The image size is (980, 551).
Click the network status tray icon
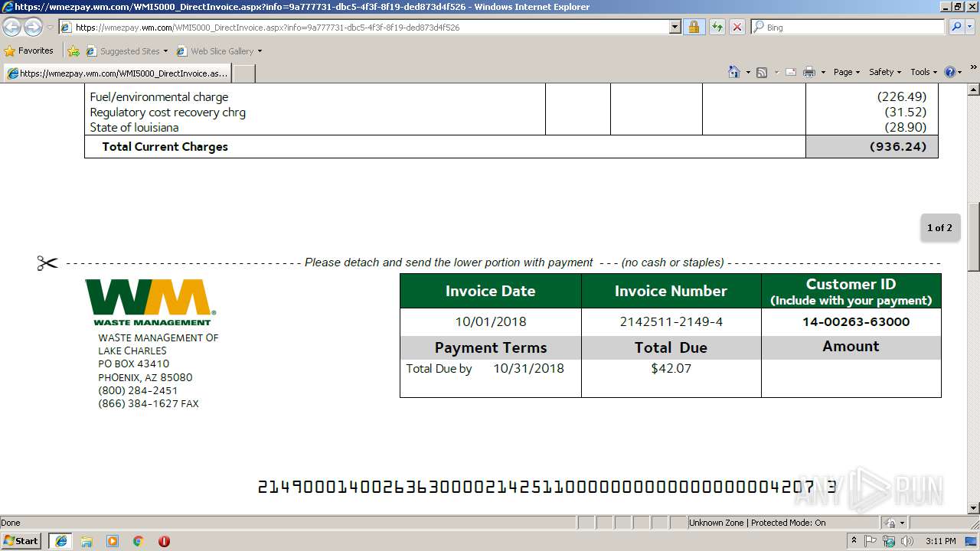coord(889,541)
